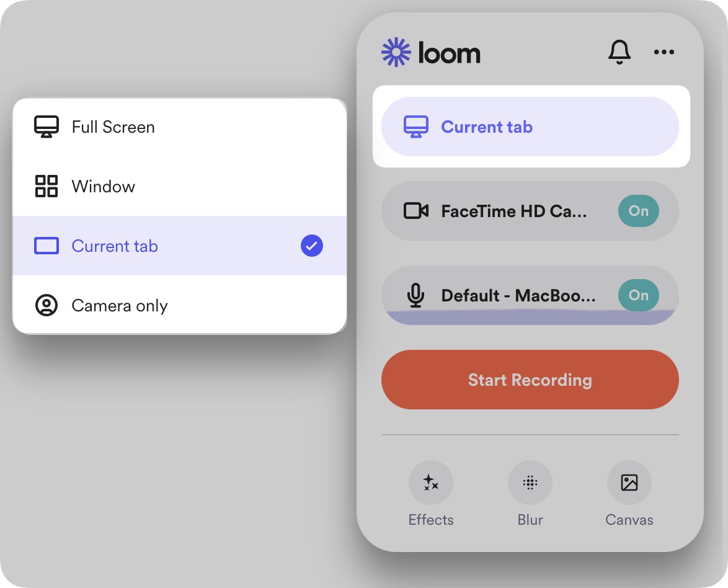Open the three-dot more options menu
Viewport: 728px width, 588px height.
click(664, 52)
